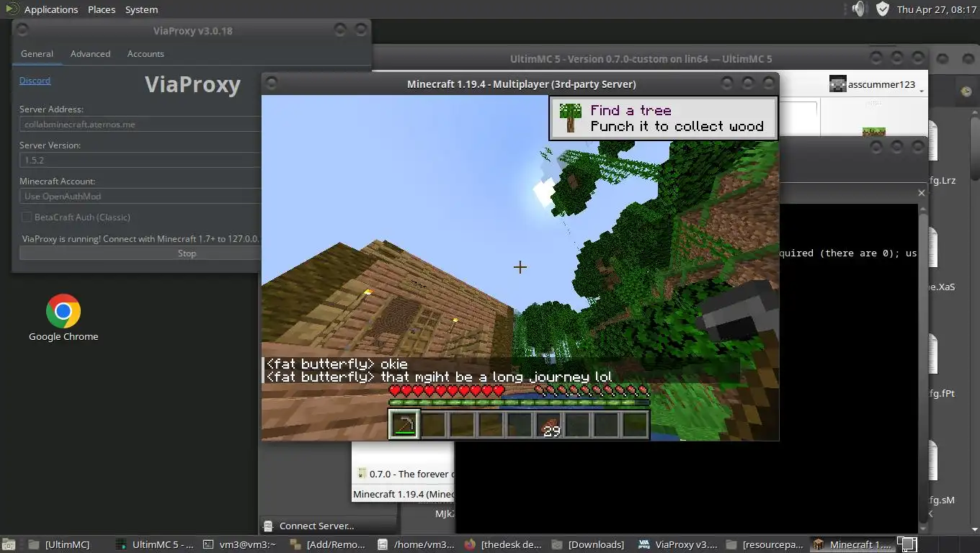Image resolution: width=980 pixels, height=553 pixels.
Task: Open the Applications menu
Action: coord(50,9)
